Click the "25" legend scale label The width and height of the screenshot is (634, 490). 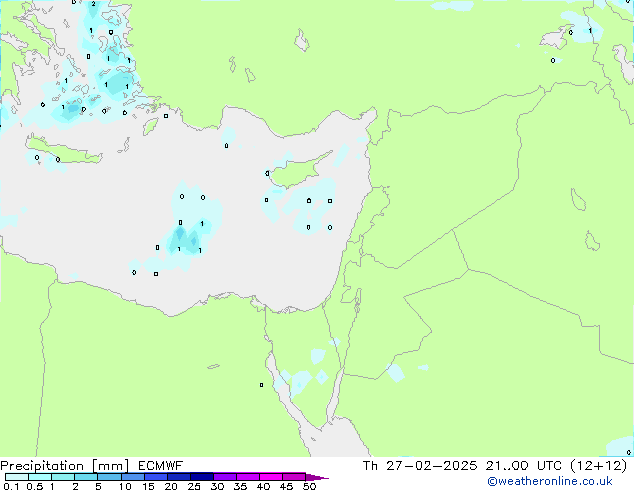click(x=194, y=486)
